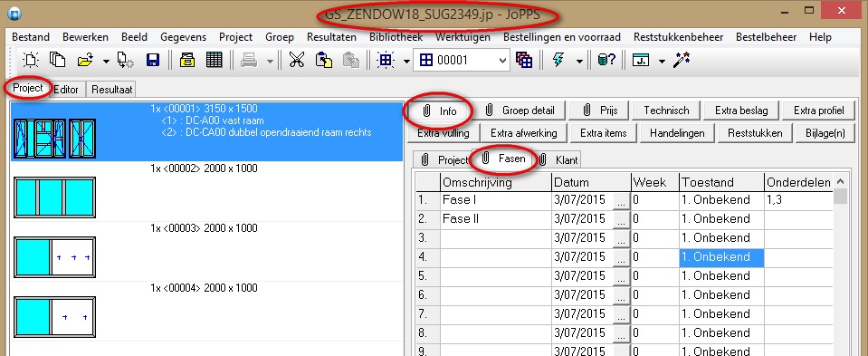Open the Beeld menu
The width and height of the screenshot is (868, 356).
tap(134, 37)
